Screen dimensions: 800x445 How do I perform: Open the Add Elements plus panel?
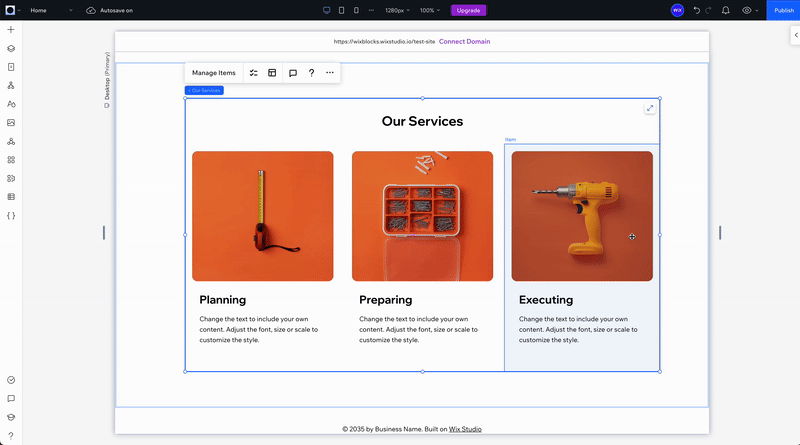click(11, 30)
